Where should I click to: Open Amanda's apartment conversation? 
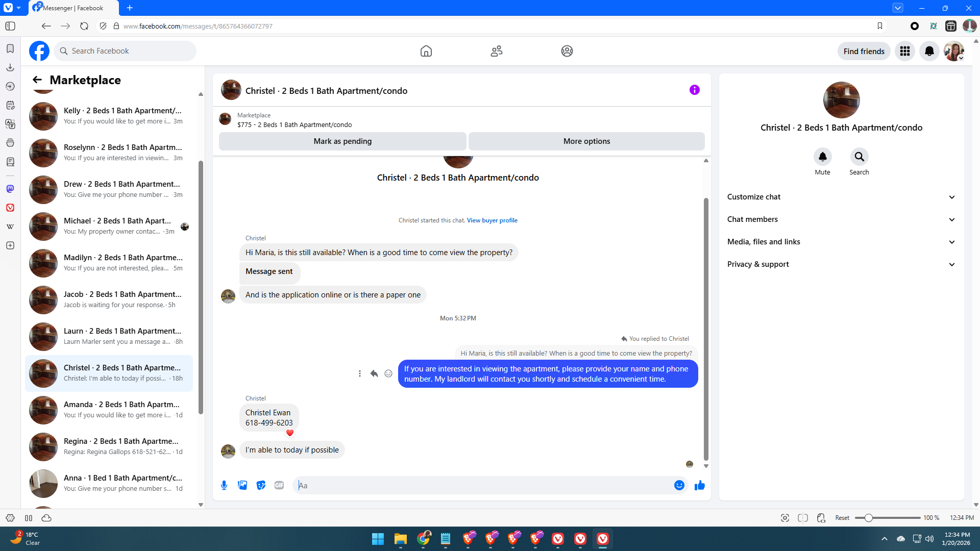click(x=109, y=410)
